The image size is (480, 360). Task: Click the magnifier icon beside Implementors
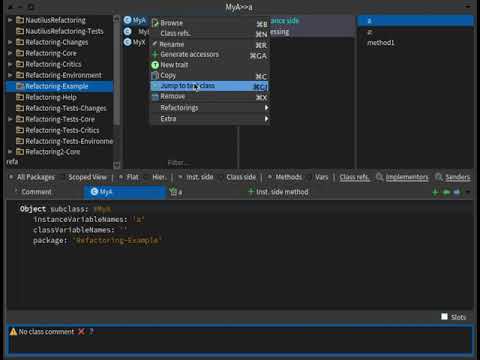click(379, 177)
